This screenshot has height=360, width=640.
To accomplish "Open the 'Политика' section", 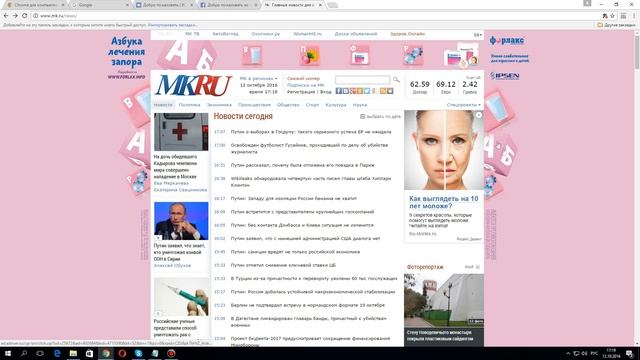I will point(189,105).
